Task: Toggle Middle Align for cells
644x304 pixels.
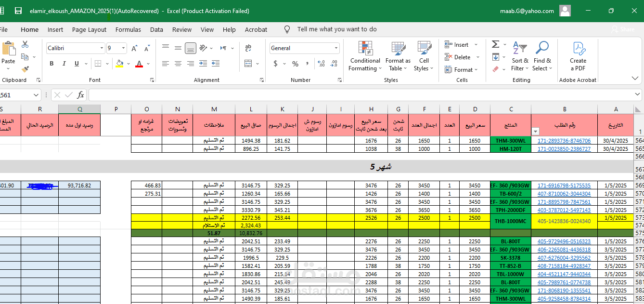Action: [178, 48]
